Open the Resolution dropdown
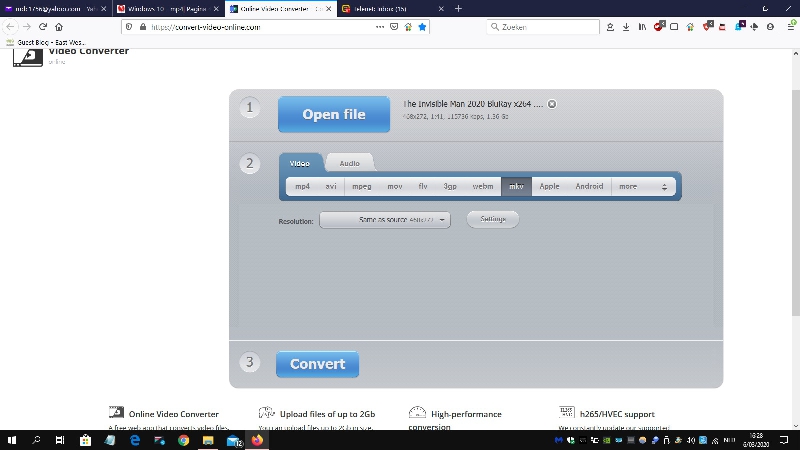Screen dimensions: 800x450 (385, 220)
